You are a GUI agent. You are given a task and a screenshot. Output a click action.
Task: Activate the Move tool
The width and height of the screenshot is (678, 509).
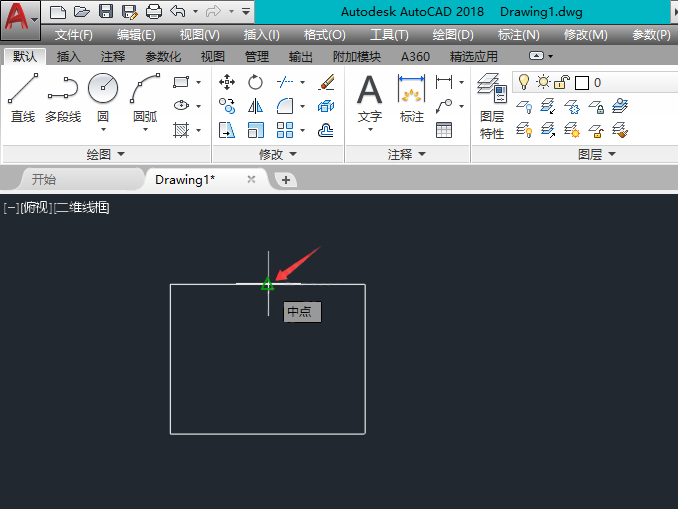tap(227, 82)
